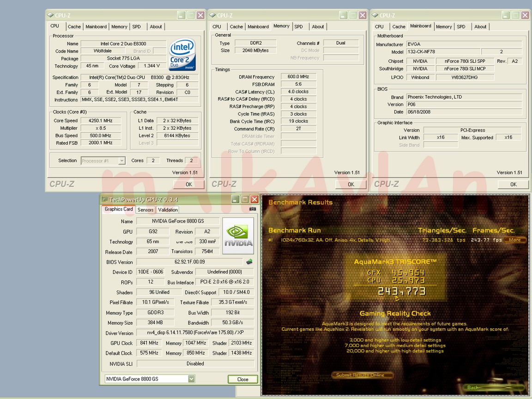This screenshot has width=532, height=399.
Task: Open Processor #1 selection dropdown
Action: click(x=121, y=161)
